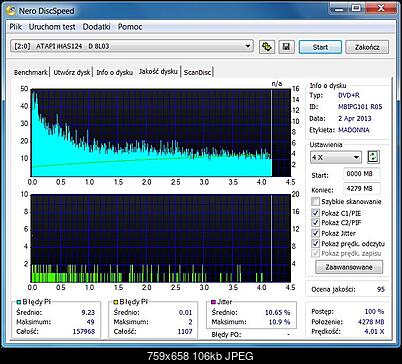
Task: Click the Nero DiscSpeed title bar icon
Action: point(11,10)
